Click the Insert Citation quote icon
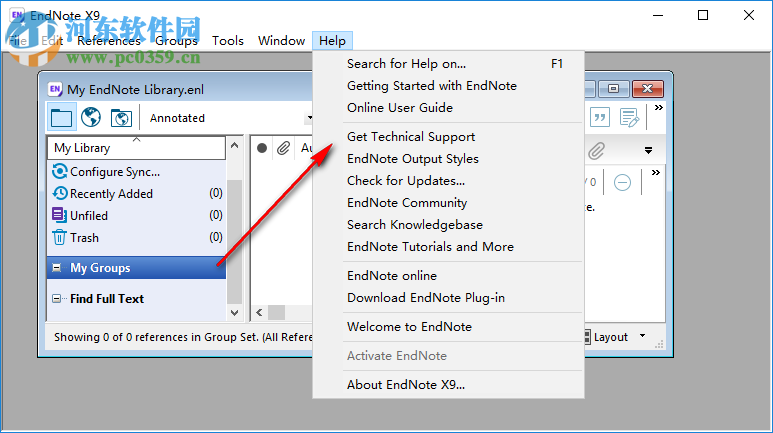The image size is (773, 433). click(599, 117)
